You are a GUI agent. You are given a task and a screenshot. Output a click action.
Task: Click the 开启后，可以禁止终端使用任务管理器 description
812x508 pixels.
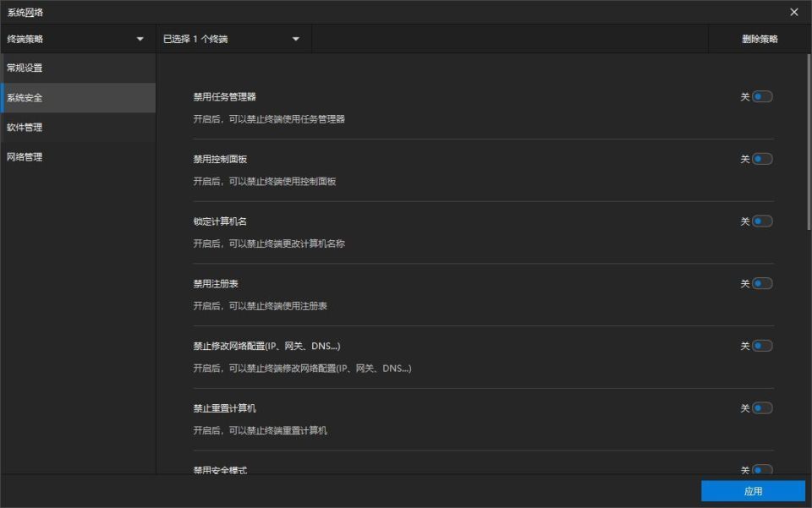269,119
